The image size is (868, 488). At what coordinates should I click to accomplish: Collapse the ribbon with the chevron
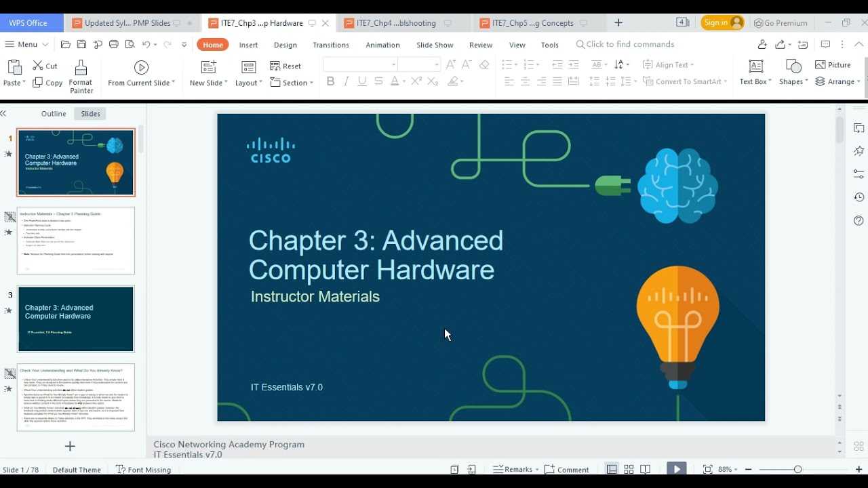pos(860,45)
